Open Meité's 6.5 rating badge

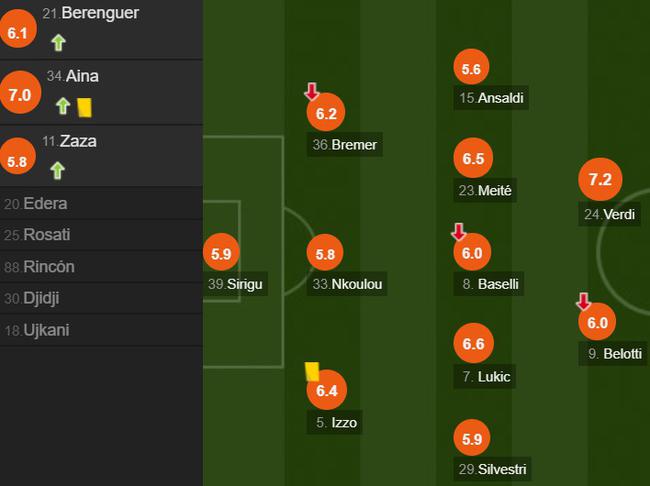[x=473, y=158]
